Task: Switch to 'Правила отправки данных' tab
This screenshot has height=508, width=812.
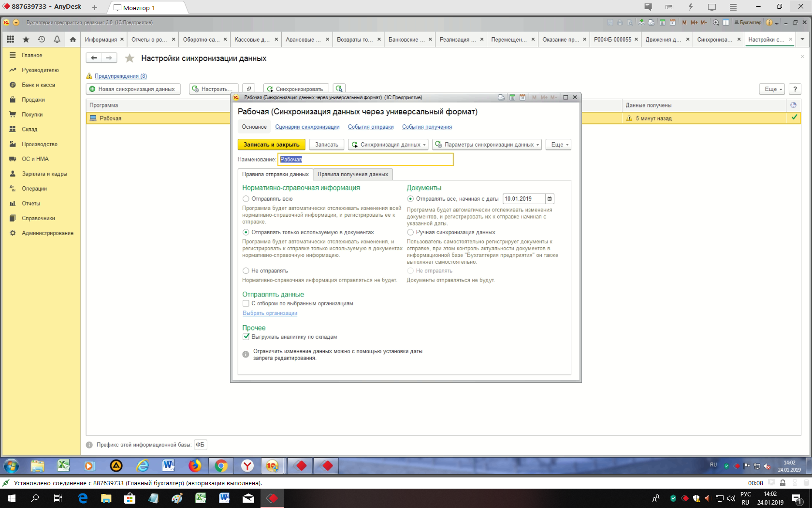Action: (x=275, y=174)
